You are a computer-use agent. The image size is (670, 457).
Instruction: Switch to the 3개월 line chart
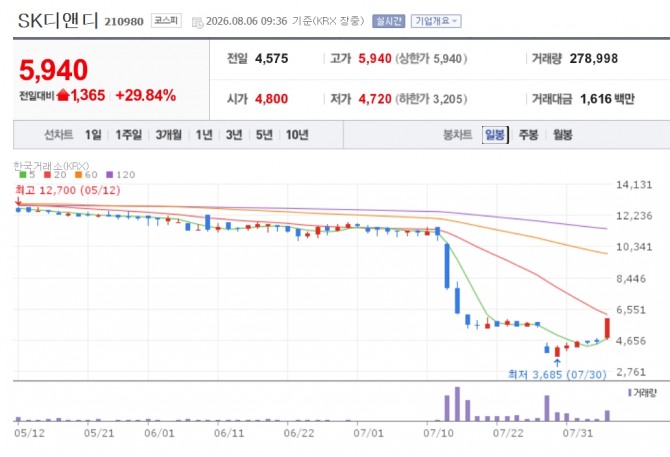[168, 135]
